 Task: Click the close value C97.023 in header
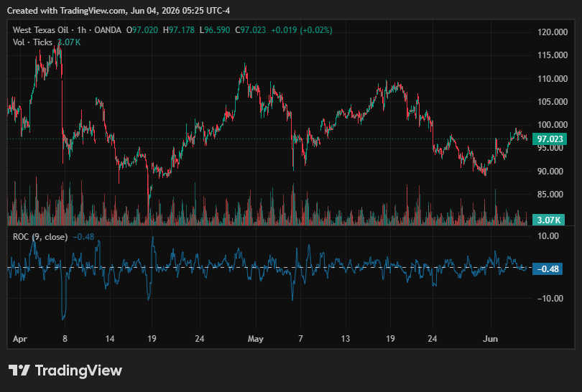click(251, 30)
